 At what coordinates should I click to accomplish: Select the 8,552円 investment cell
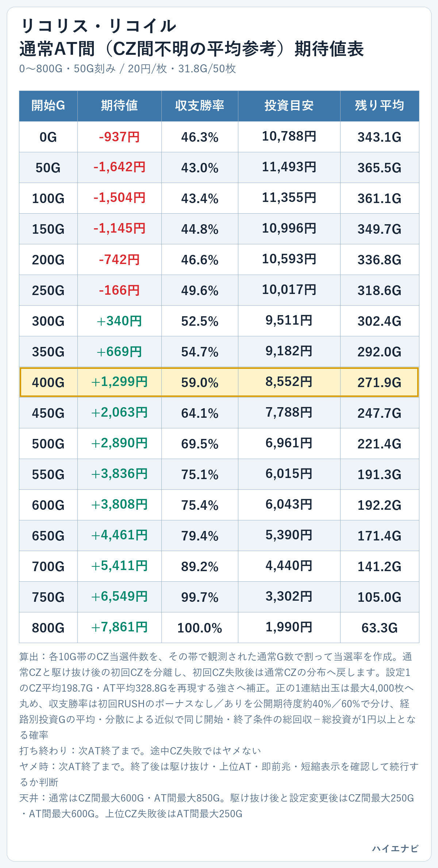[289, 382]
